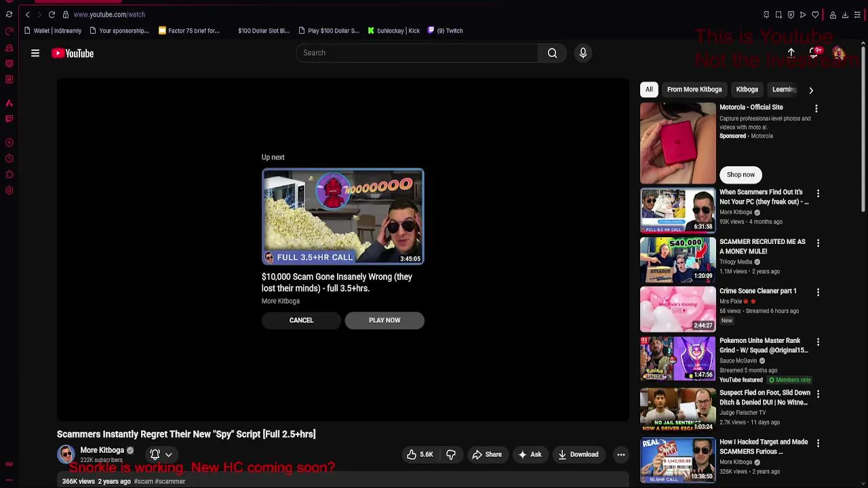This screenshot has width=868, height=488.
Task: Go back using browser back arrow
Action: (27, 14)
